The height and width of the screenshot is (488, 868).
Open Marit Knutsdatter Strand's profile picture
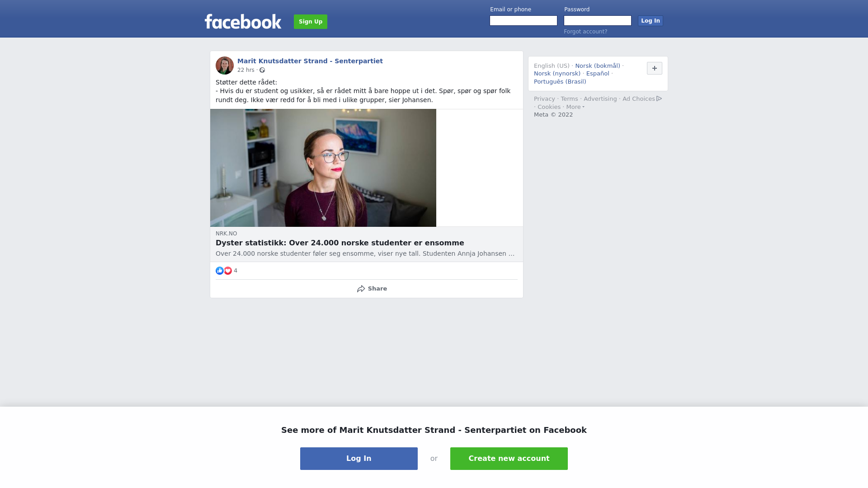[x=225, y=66]
